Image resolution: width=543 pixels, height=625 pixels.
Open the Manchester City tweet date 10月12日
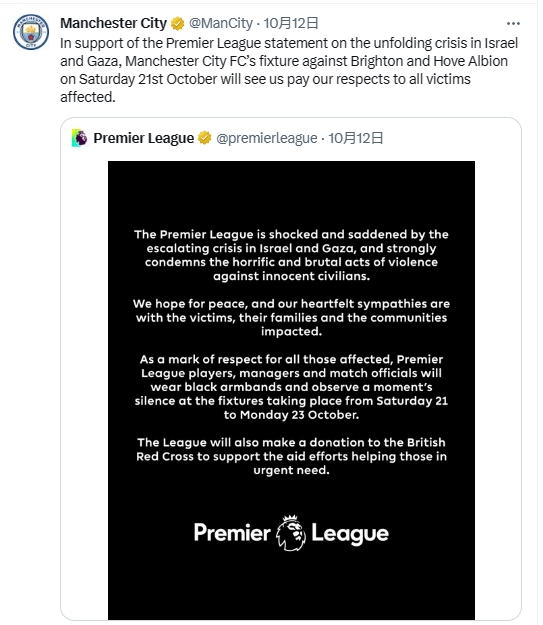pyautogui.click(x=291, y=23)
